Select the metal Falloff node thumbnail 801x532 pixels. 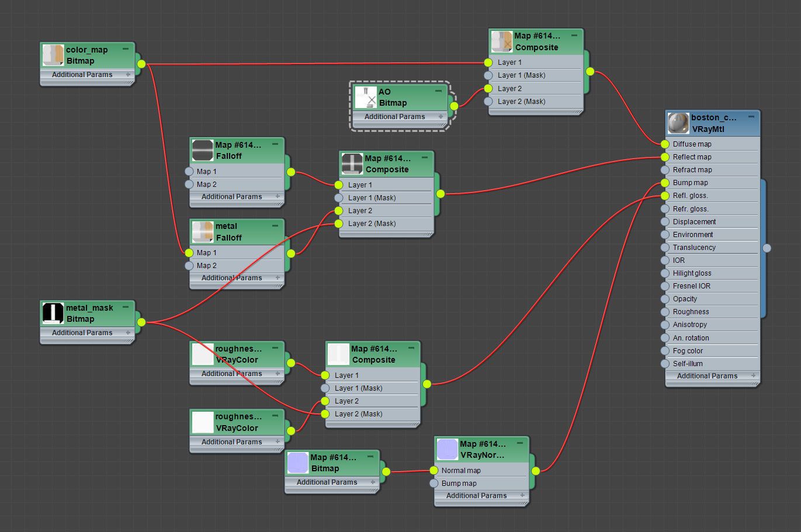tap(203, 232)
